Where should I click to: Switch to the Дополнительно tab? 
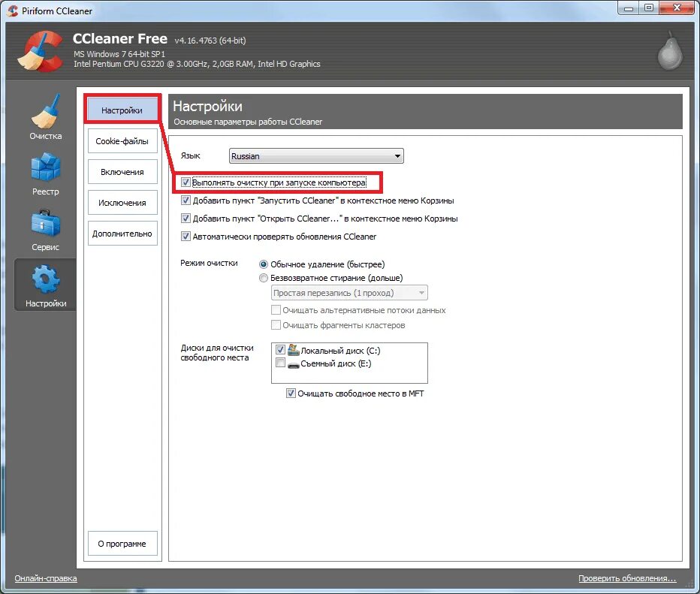(122, 234)
